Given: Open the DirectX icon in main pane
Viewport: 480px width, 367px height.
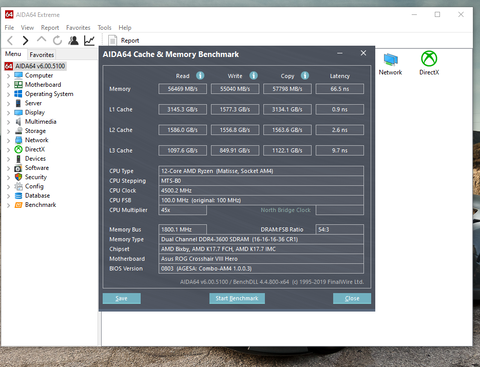Looking at the screenshot, I should click(429, 63).
